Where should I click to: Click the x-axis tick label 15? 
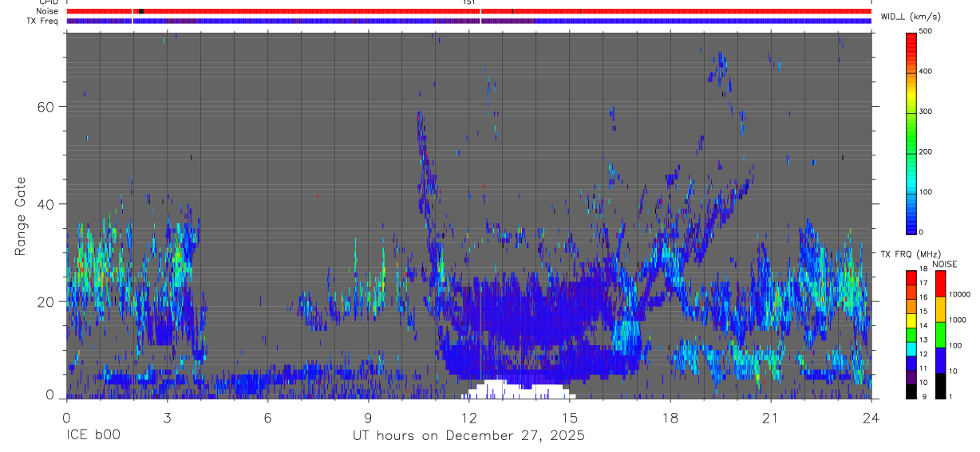coord(569,417)
